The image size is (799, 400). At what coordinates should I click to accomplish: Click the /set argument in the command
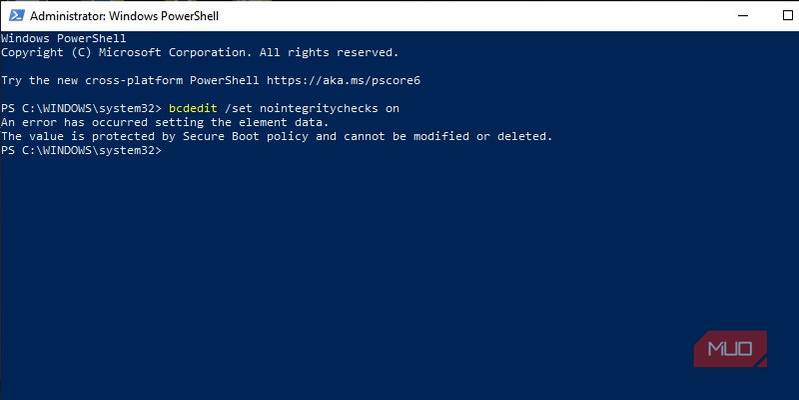[238, 107]
